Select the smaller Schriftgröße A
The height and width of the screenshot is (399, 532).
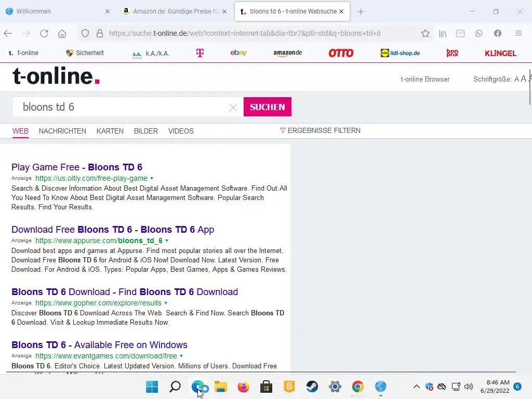[516, 79]
